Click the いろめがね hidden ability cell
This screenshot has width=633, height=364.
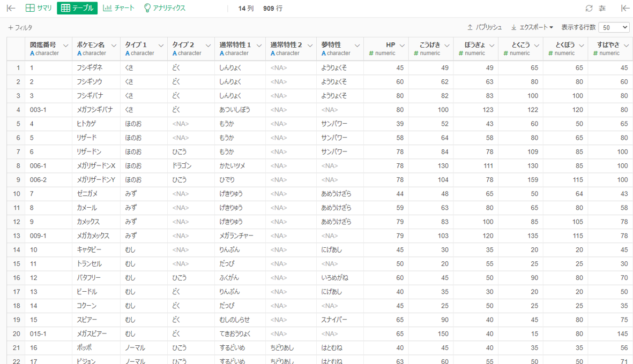340,278
